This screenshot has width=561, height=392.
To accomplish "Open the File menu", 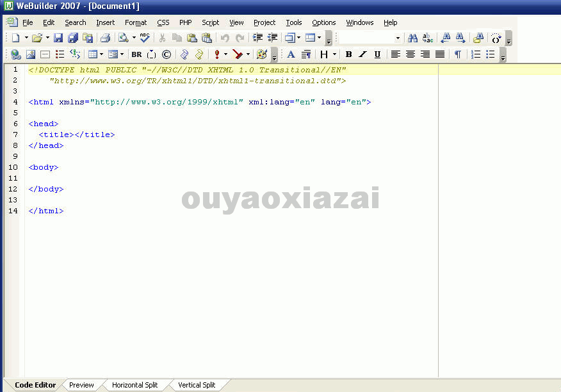I will (28, 22).
